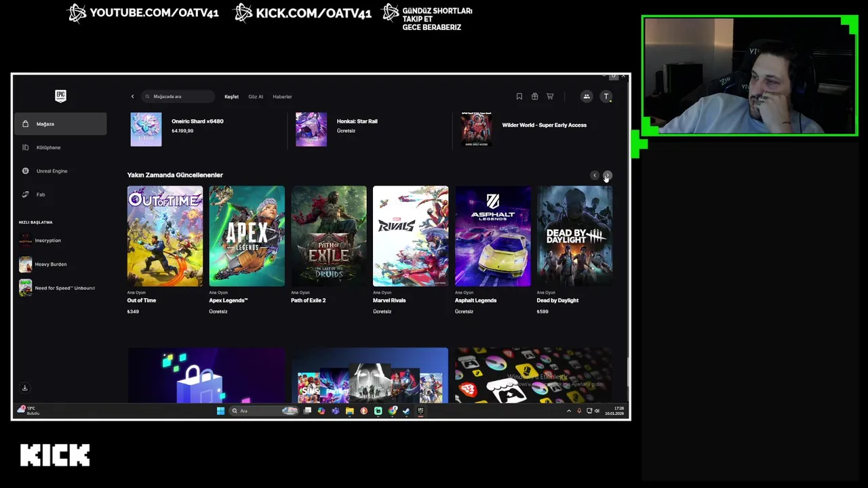Open the Wilder World Super Early Access thumbnail
Screen dimensions: 868x488
pyautogui.click(x=476, y=129)
